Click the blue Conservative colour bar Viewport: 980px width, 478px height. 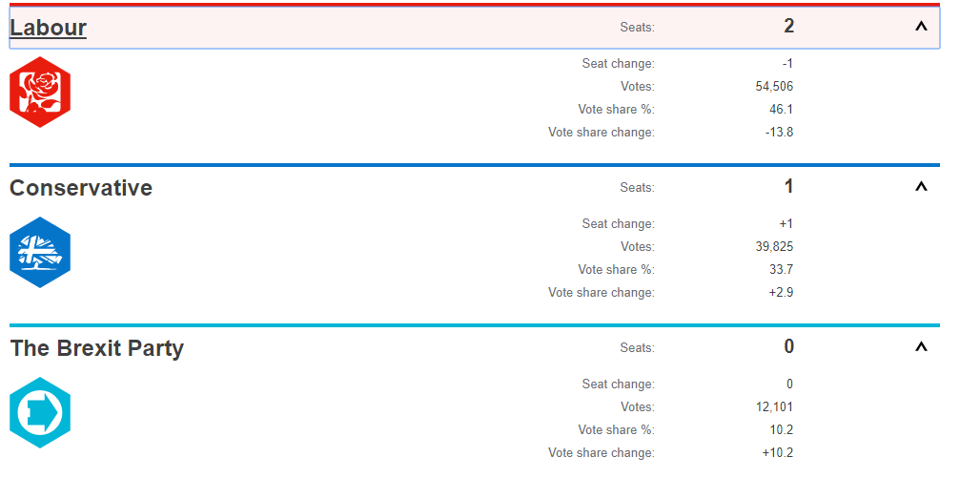pyautogui.click(x=475, y=165)
